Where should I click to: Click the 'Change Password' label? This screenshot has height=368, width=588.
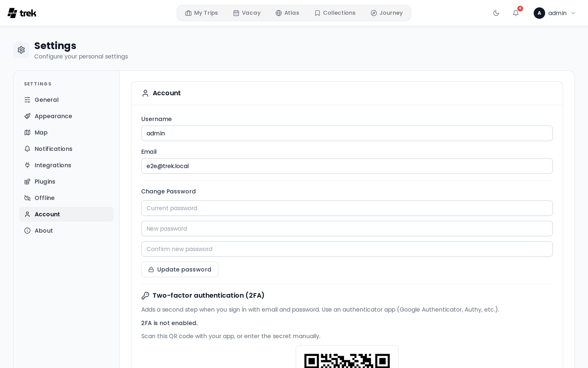tap(168, 191)
